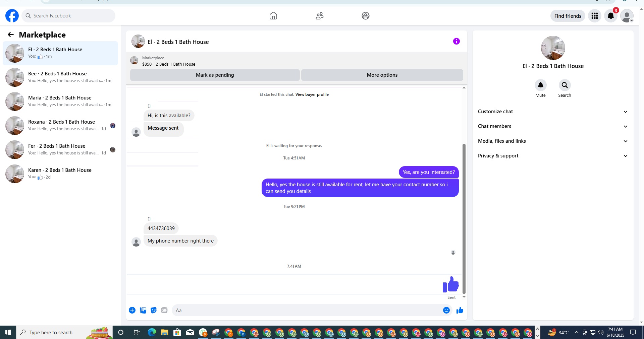Open the Facebook apps grid menu

pos(595,16)
